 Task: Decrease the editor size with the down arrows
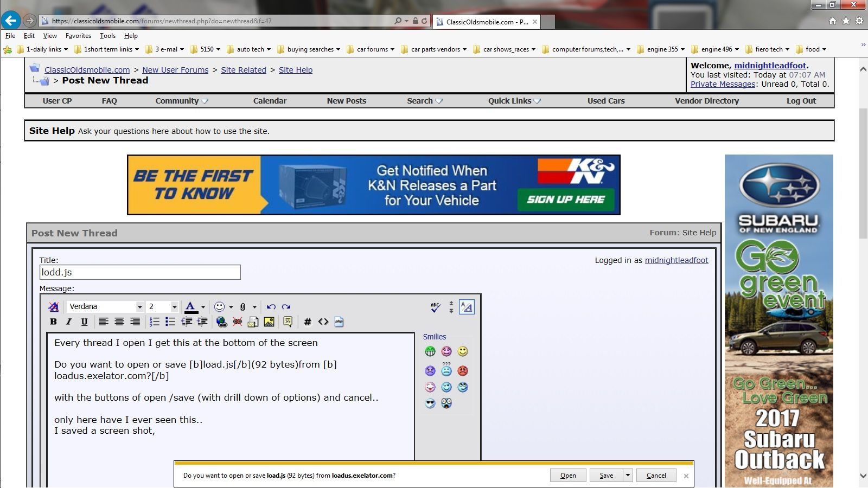(x=451, y=311)
